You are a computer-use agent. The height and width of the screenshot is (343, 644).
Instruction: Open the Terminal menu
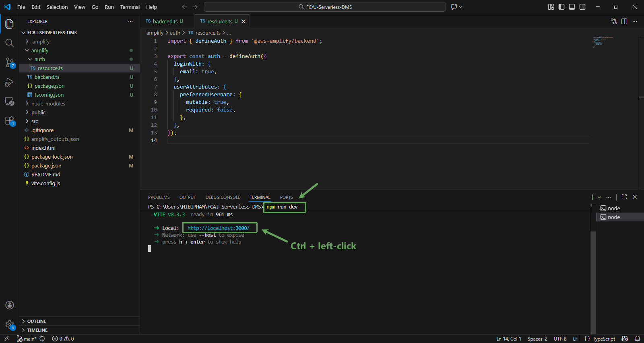tap(130, 7)
